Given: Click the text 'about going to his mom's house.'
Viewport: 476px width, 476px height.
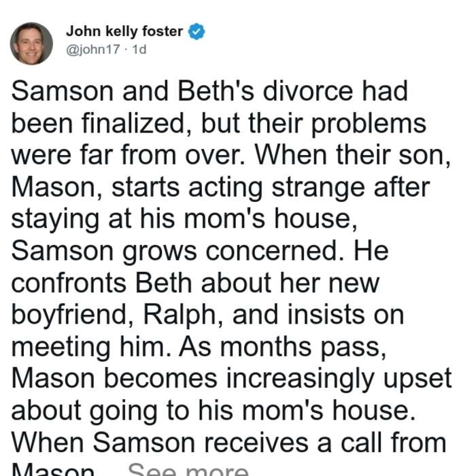Looking at the screenshot, I should click(214, 411).
